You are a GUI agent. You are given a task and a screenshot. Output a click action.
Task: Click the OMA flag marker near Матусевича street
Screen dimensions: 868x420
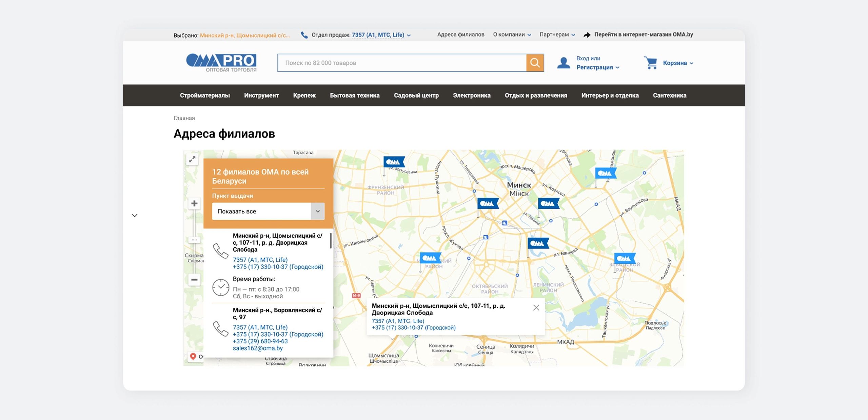click(393, 162)
